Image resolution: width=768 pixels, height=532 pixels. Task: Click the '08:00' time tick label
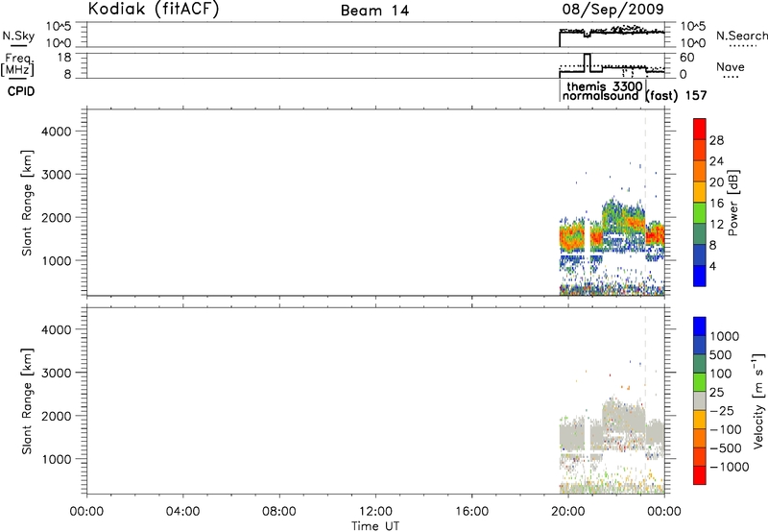click(x=278, y=512)
